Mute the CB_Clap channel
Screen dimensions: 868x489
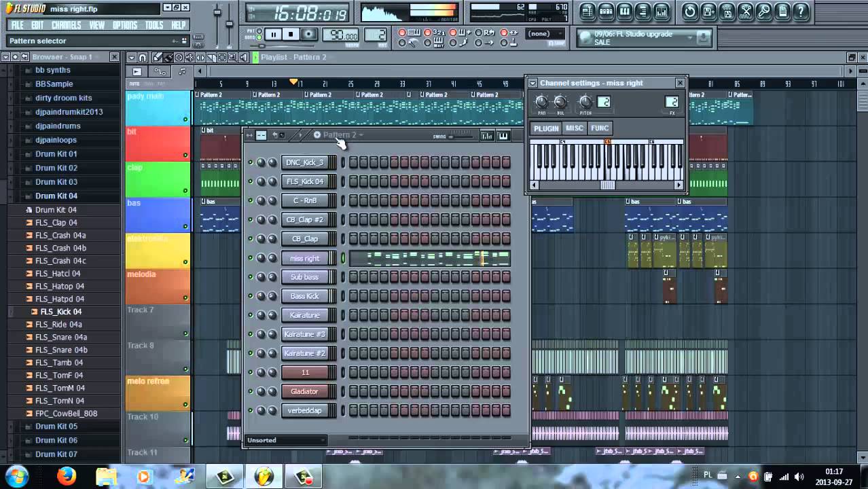click(250, 239)
